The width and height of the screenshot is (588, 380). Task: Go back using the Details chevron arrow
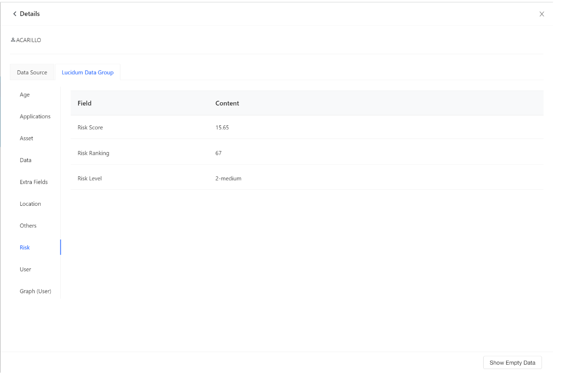coord(15,14)
